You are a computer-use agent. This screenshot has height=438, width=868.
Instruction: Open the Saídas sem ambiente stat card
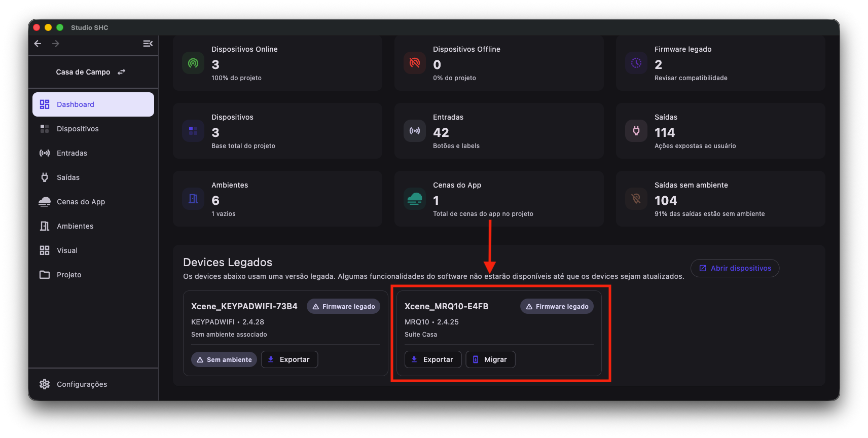[720, 199]
